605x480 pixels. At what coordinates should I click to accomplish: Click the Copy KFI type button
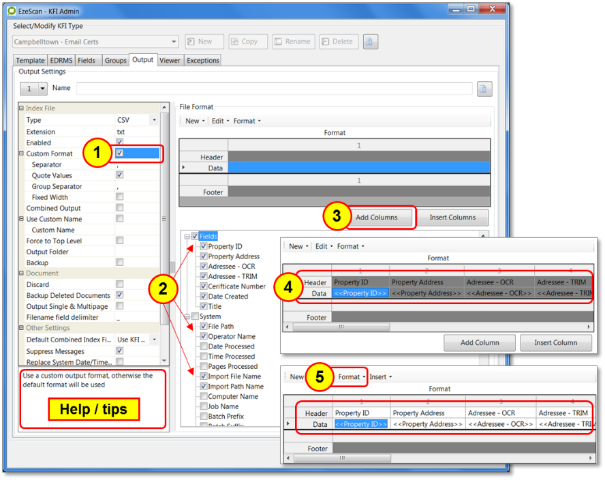(x=249, y=42)
